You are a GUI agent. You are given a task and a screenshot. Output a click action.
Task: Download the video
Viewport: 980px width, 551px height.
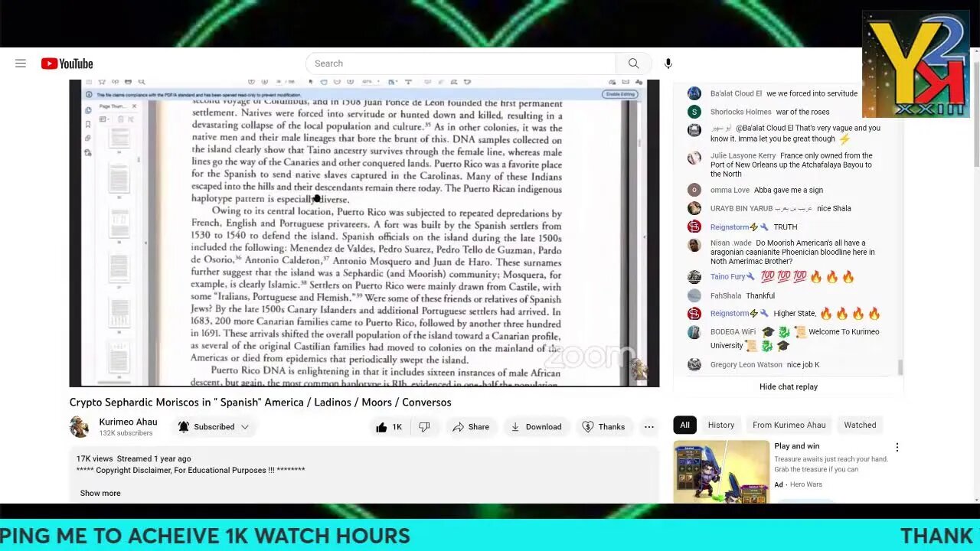pyautogui.click(x=536, y=427)
